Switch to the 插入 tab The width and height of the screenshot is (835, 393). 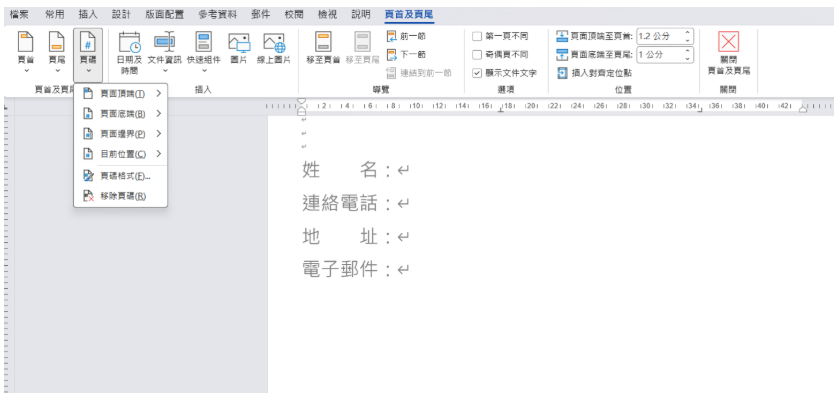88,15
